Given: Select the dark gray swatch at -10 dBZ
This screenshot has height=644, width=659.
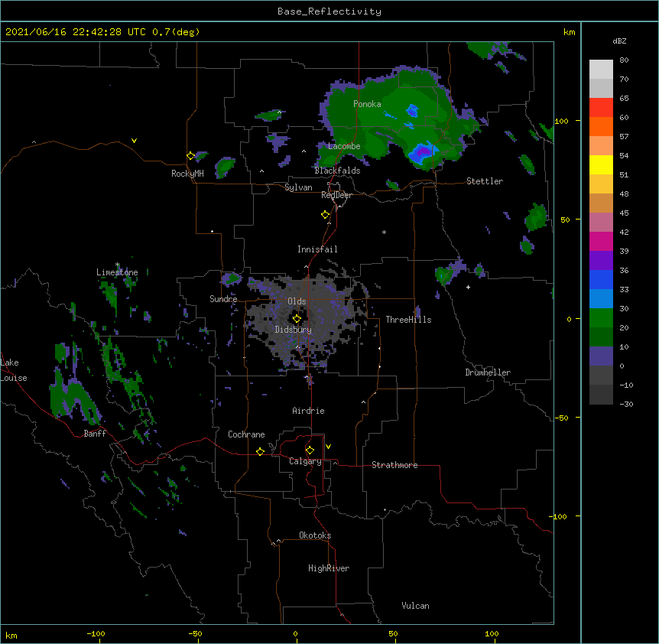Looking at the screenshot, I should [x=601, y=395].
